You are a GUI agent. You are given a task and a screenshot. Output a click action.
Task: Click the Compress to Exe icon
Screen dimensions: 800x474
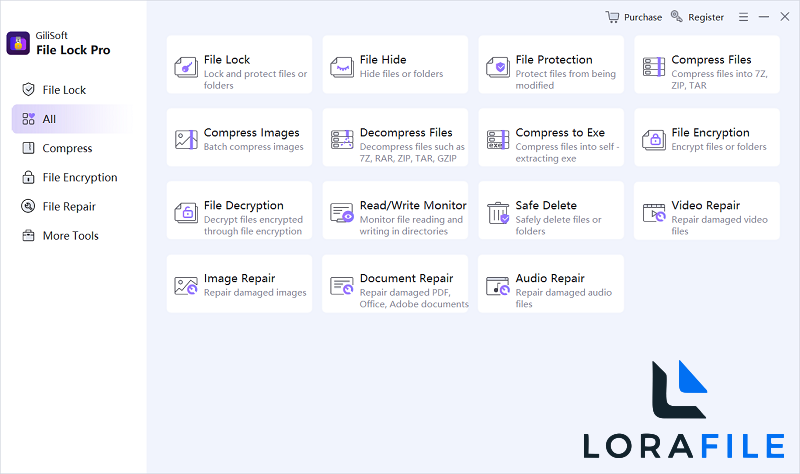pyautogui.click(x=498, y=140)
